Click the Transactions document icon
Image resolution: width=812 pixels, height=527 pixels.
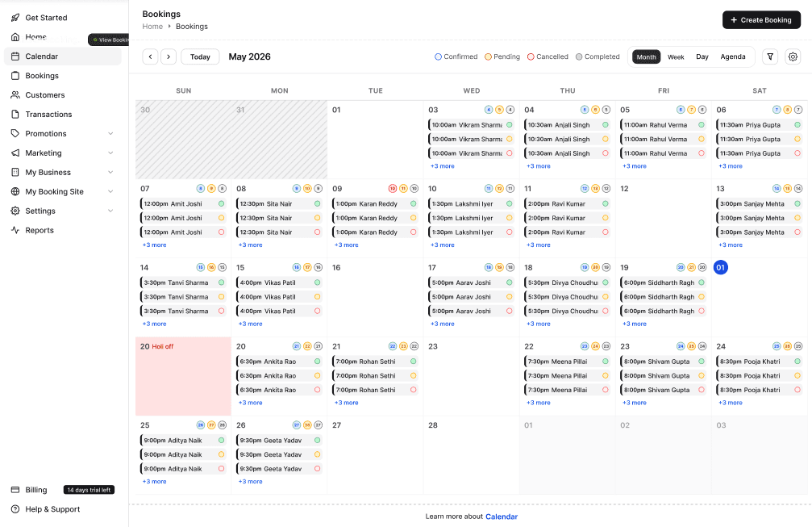click(15, 114)
